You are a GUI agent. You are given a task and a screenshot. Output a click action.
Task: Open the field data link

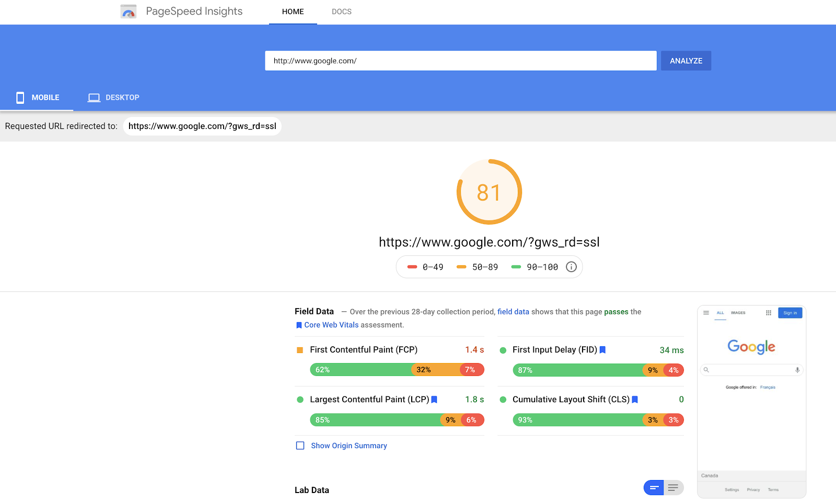(513, 312)
